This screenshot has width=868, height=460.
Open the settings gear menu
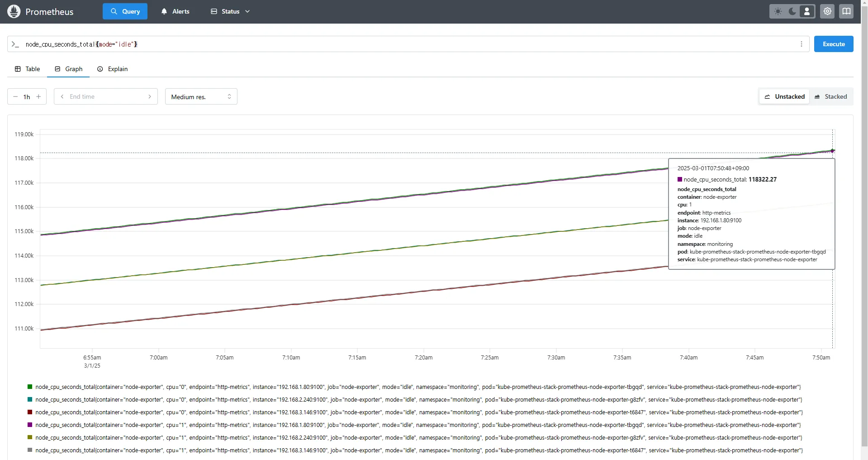coord(827,11)
